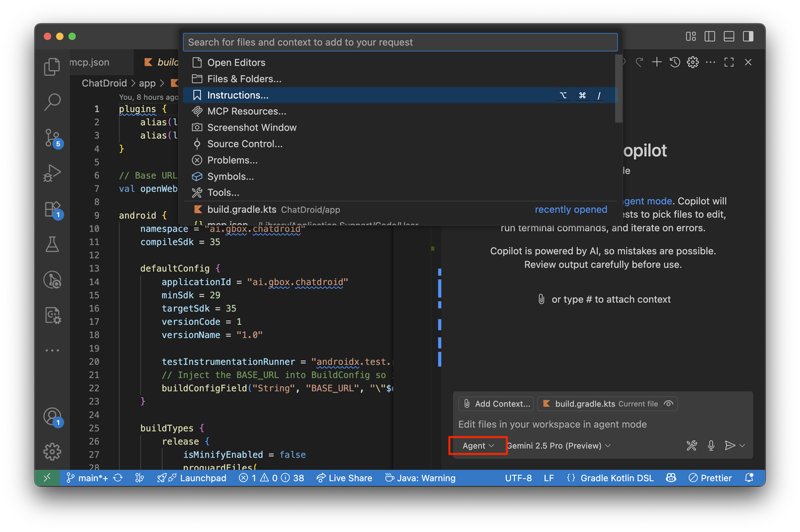Click the redo arrow in chat header
This screenshot has height=532, width=800.
click(x=639, y=62)
